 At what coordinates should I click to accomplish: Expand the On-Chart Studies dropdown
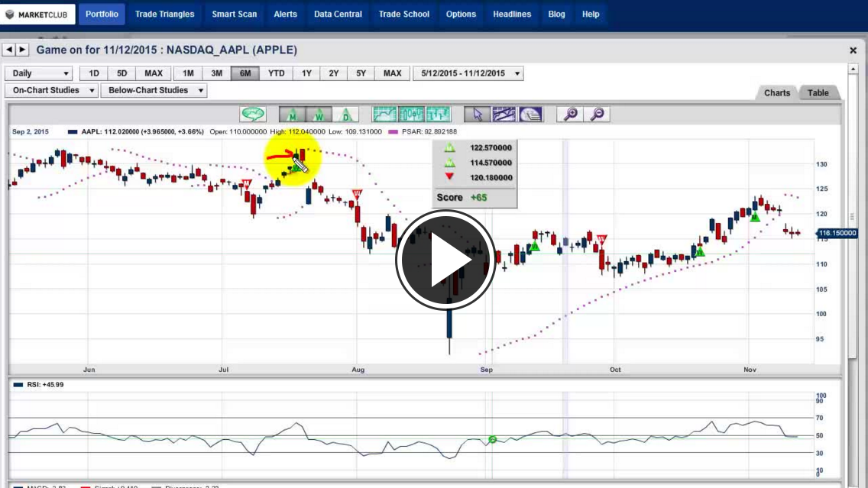point(51,90)
